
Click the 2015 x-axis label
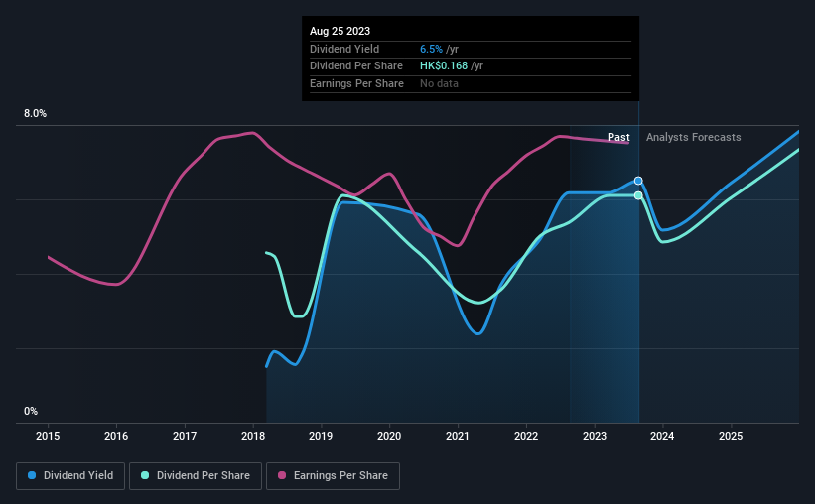(48, 436)
